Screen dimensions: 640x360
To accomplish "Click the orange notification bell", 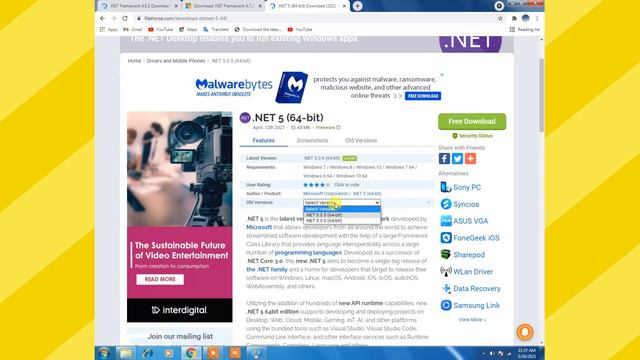I will tap(525, 332).
